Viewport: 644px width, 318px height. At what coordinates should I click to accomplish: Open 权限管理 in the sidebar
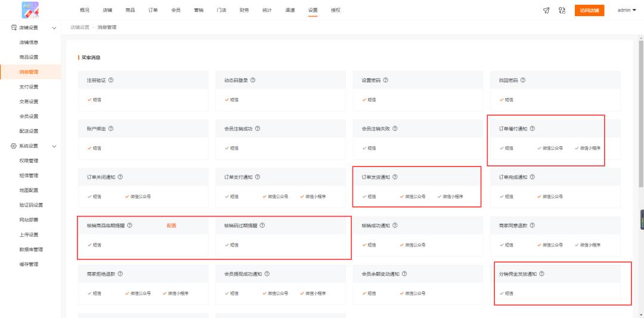29,160
